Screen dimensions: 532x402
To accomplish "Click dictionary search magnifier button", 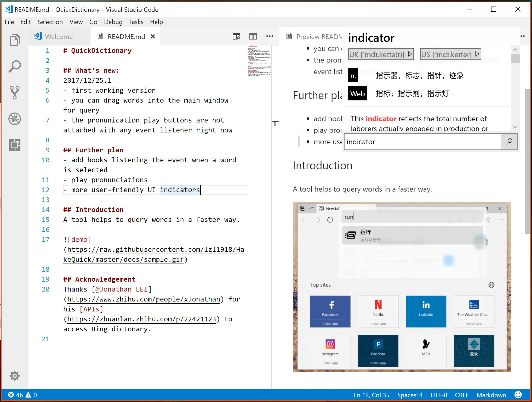I will 509,142.
